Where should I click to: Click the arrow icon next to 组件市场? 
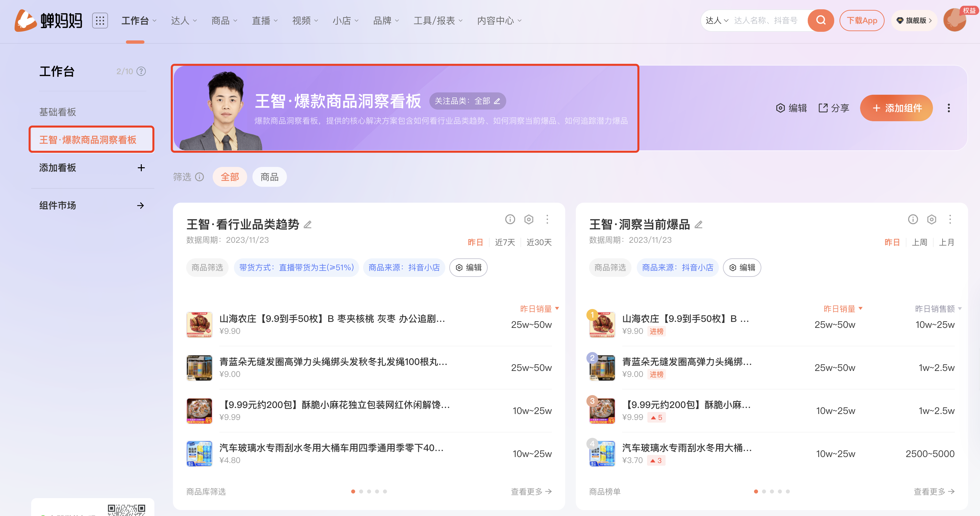(x=140, y=206)
